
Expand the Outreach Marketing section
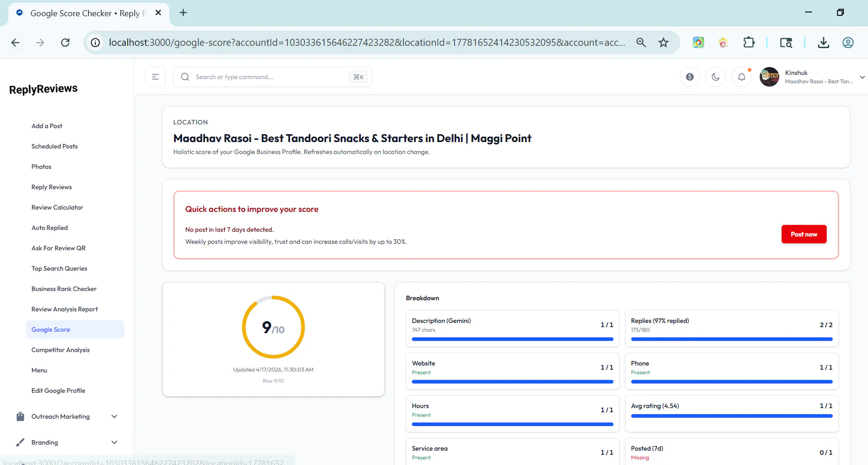114,416
